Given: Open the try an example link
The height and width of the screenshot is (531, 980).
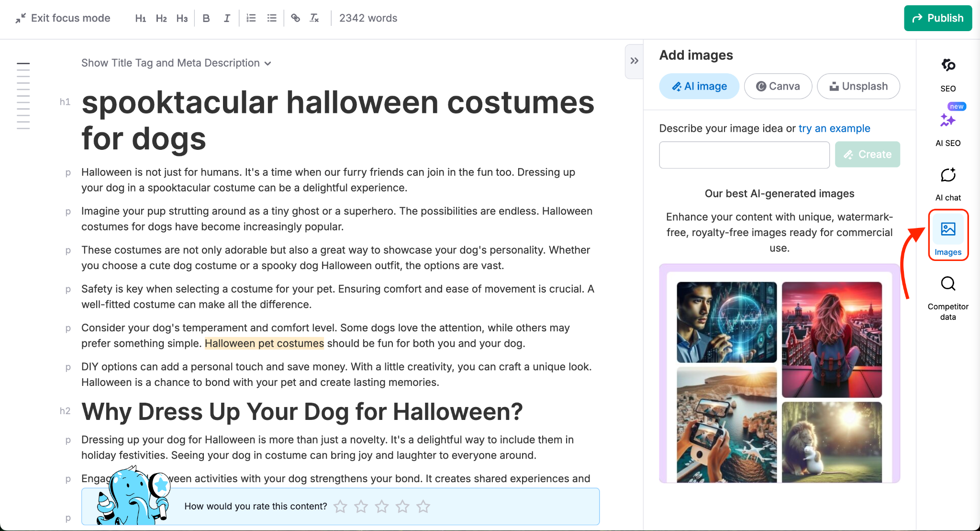Looking at the screenshot, I should pyautogui.click(x=834, y=128).
